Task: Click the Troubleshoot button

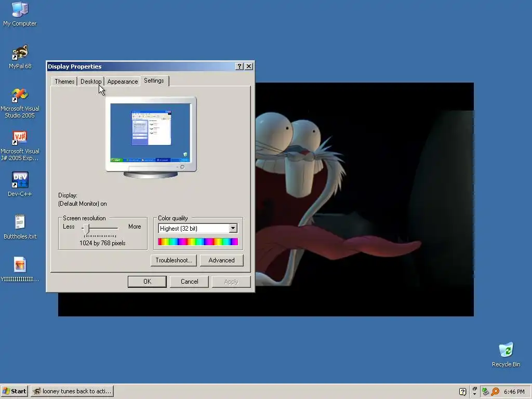Action: pyautogui.click(x=174, y=260)
